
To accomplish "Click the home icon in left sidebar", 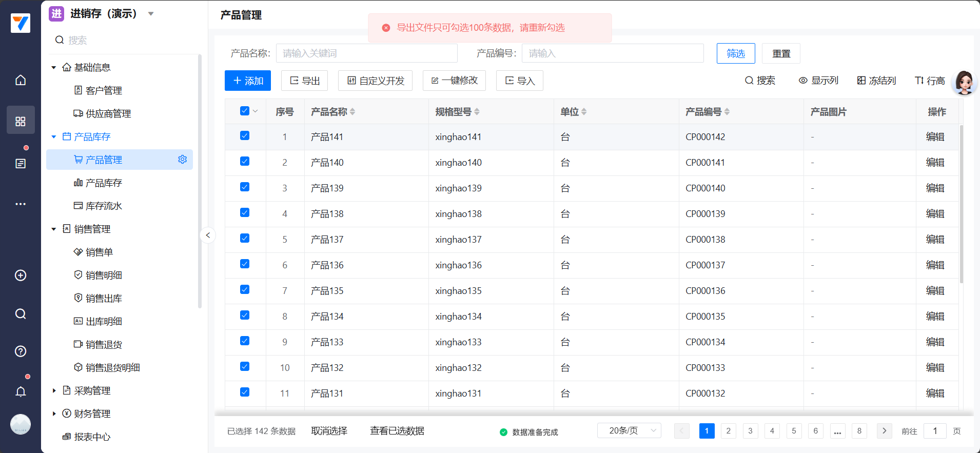I will tap(21, 80).
